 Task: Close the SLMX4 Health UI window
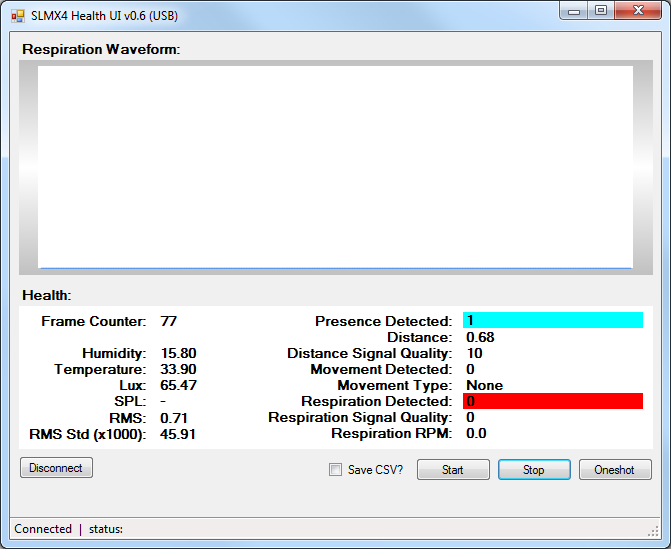click(638, 11)
